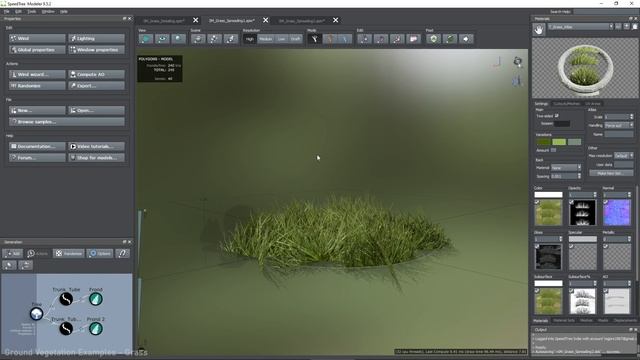Click the camera reset icon in viewport corner
640x360 pixels.
518,62
